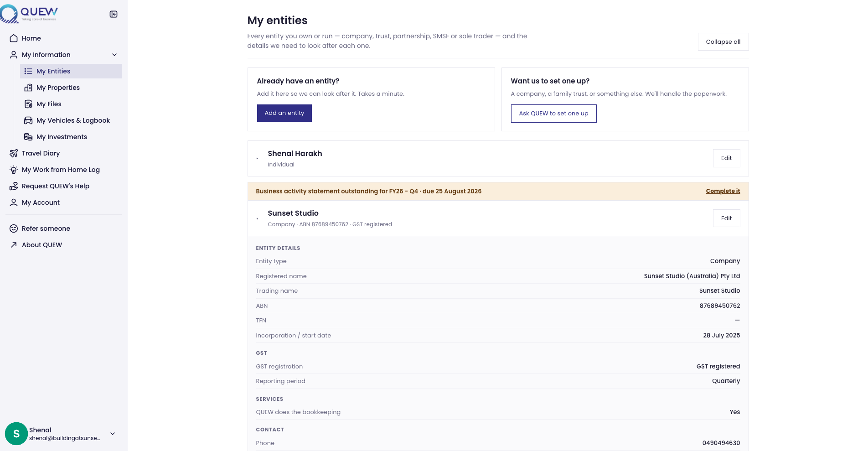Screen dimensions: 868x451
Task: Click the Shenal Harakh entity heading
Action: (x=295, y=153)
